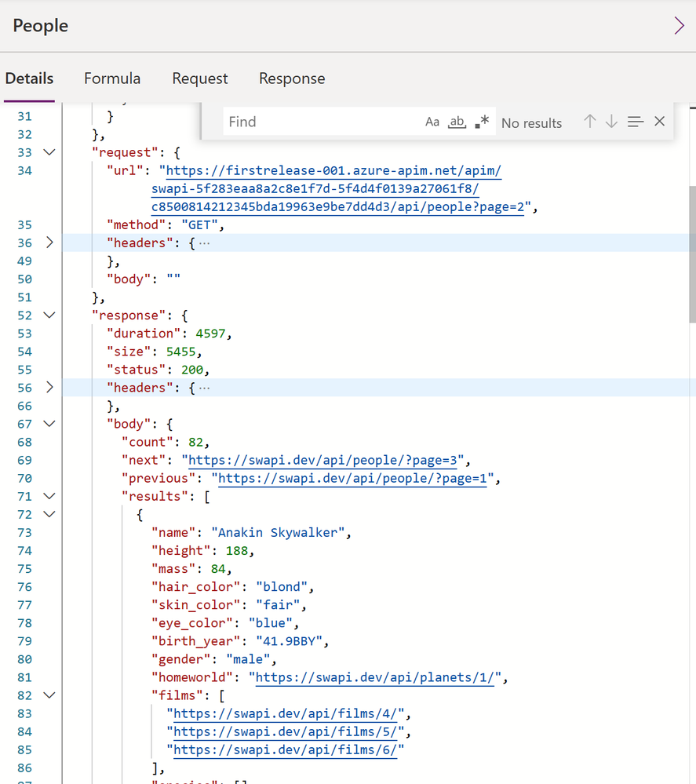Click the mass value 84
The image size is (696, 784).
pyautogui.click(x=218, y=568)
